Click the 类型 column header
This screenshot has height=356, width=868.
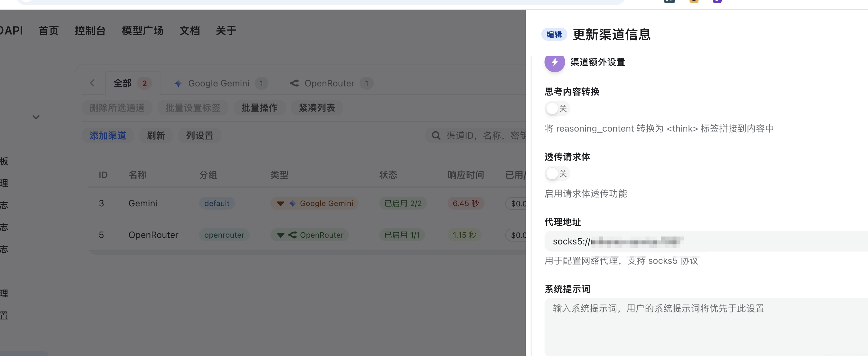pos(279,175)
